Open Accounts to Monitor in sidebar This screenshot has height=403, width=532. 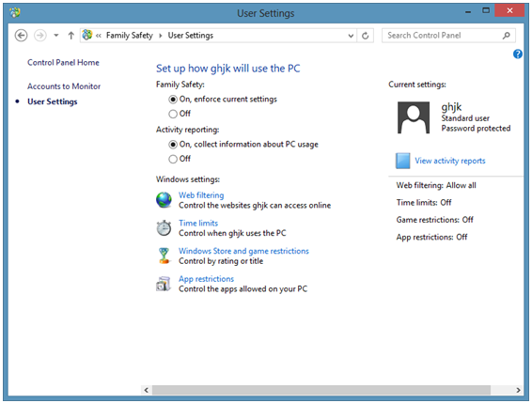point(64,86)
